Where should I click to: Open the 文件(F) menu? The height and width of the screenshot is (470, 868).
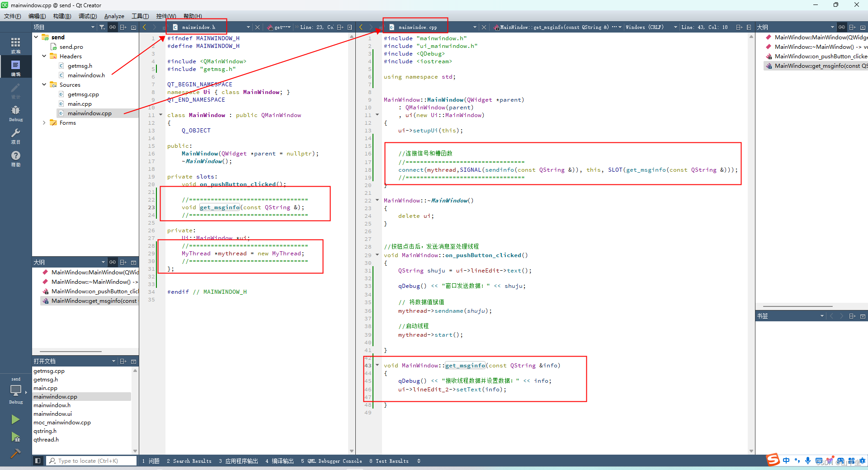13,16
